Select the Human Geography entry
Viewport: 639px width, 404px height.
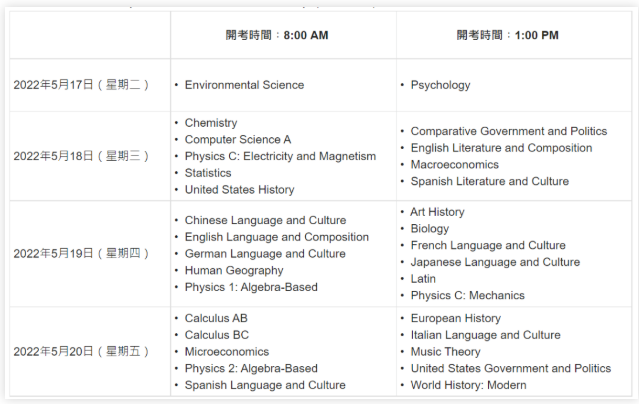234,270
